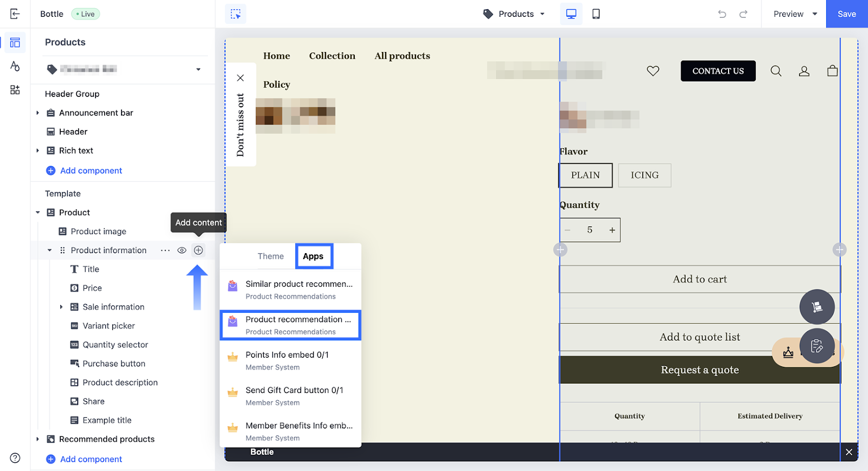
Task: Click the Save button
Action: tap(847, 14)
